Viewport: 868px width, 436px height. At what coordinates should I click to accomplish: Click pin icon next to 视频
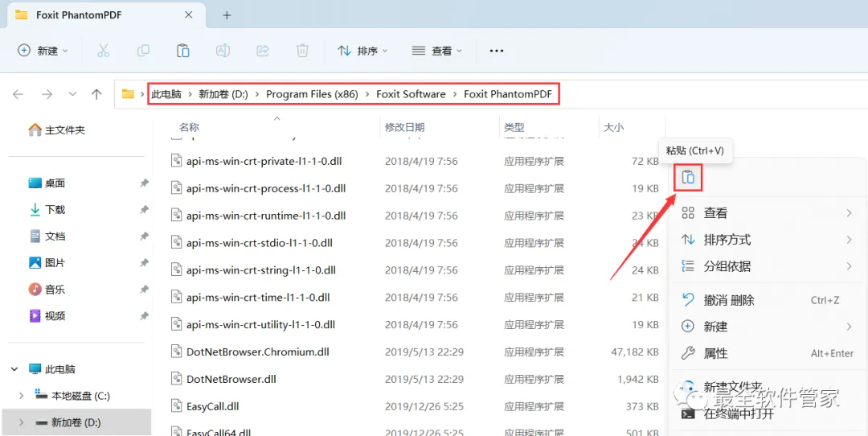click(x=144, y=316)
